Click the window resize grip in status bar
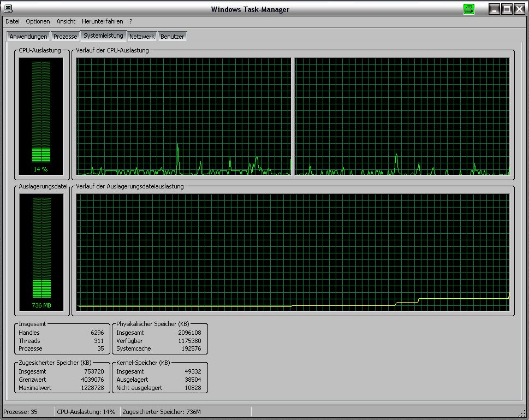Image resolution: width=529 pixels, height=420 pixels. [522, 413]
